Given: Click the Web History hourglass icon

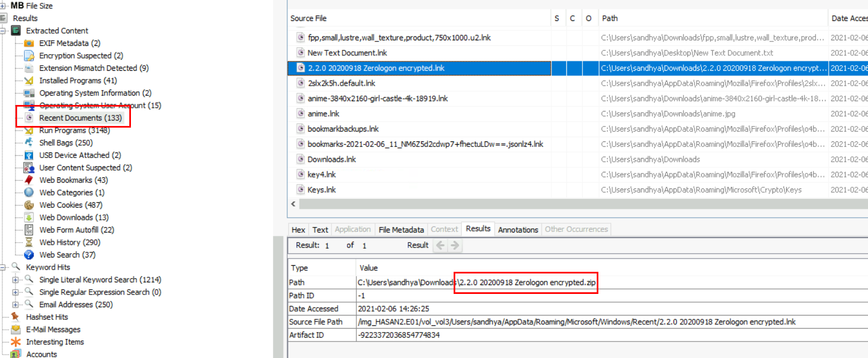Looking at the screenshot, I should pos(29,242).
